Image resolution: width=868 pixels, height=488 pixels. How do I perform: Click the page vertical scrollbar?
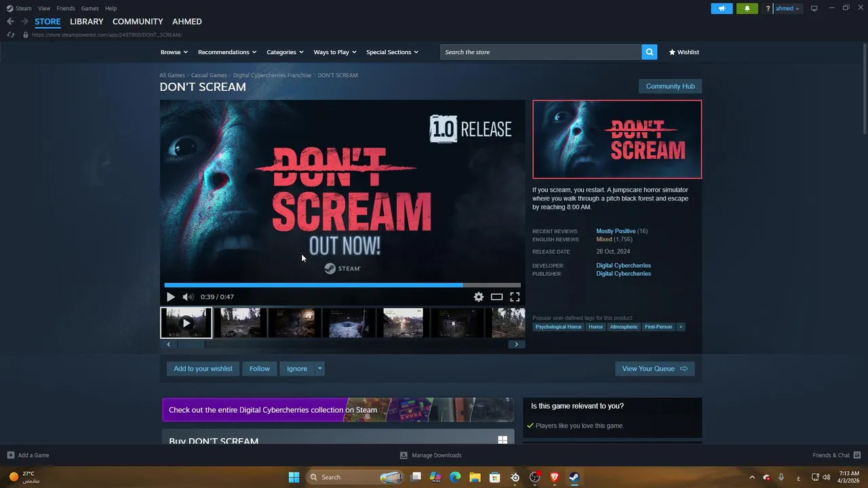(865, 88)
